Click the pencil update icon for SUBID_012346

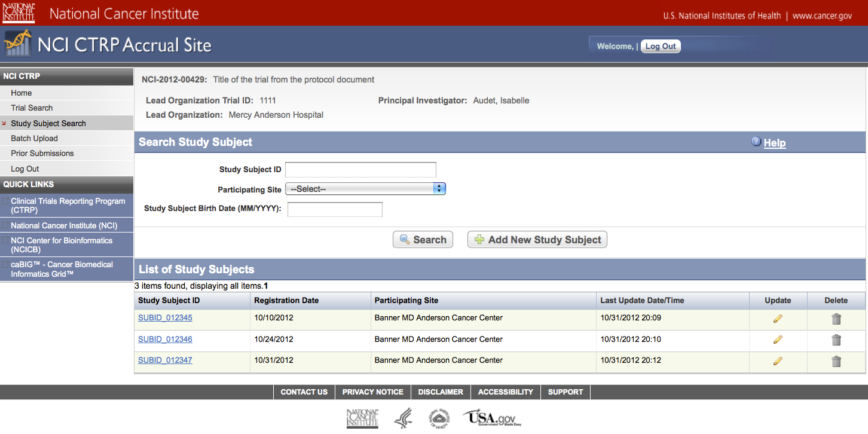(x=778, y=340)
